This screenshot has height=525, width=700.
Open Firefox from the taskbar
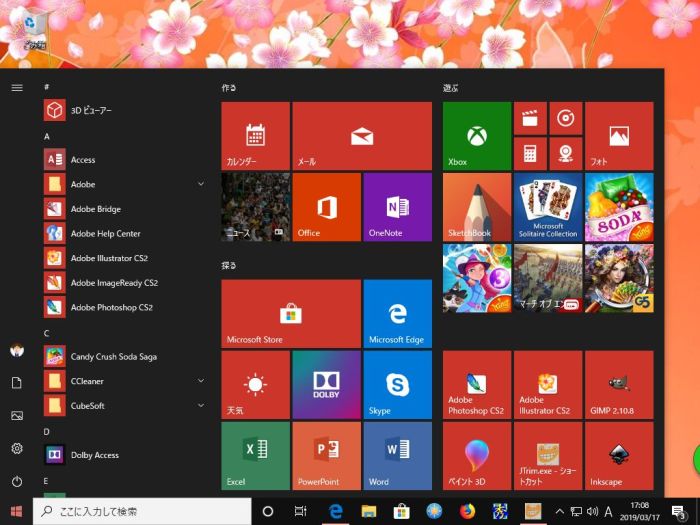(466, 511)
